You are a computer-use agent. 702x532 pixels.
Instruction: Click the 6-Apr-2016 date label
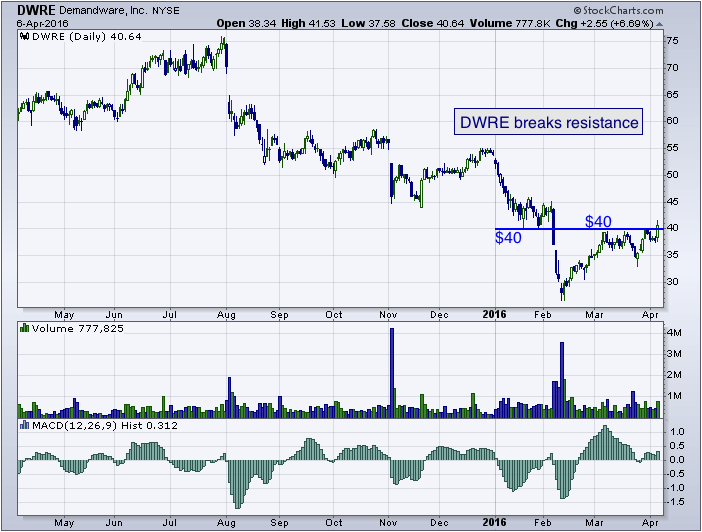click(43, 24)
